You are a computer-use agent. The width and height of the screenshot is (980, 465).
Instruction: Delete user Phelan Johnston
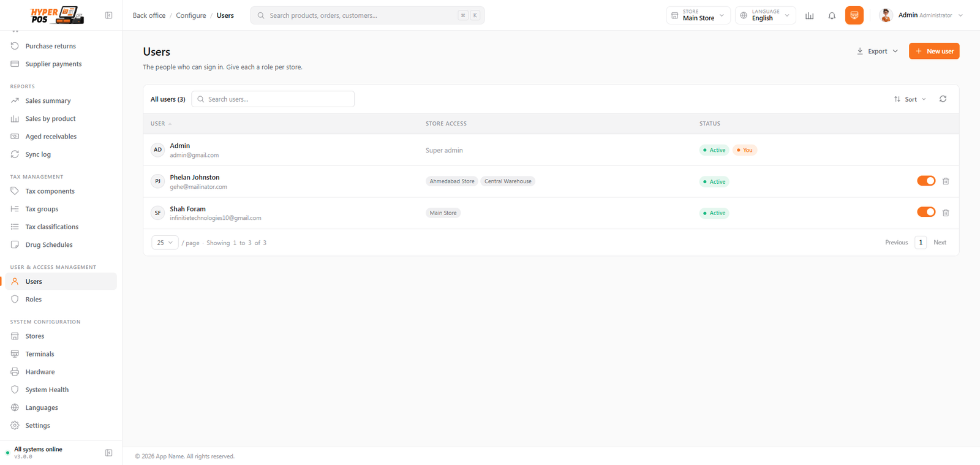[946, 181]
